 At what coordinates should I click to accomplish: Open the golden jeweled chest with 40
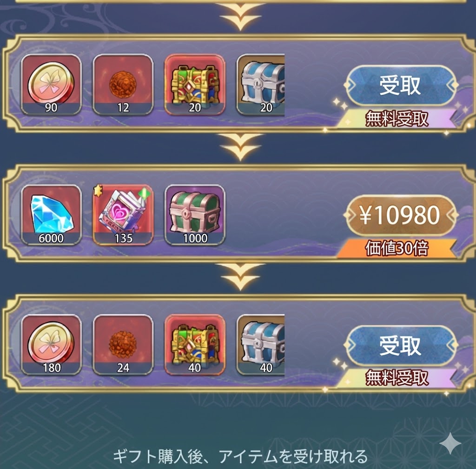click(195, 345)
